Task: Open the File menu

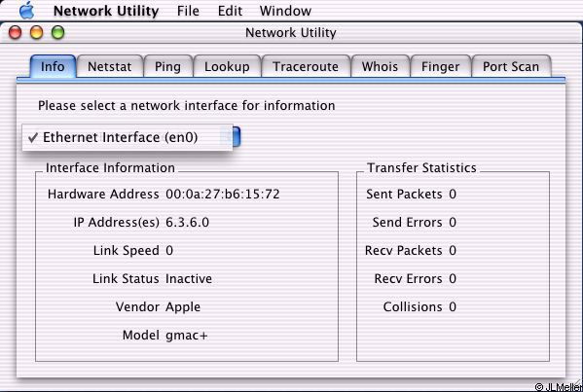Action: pos(188,11)
